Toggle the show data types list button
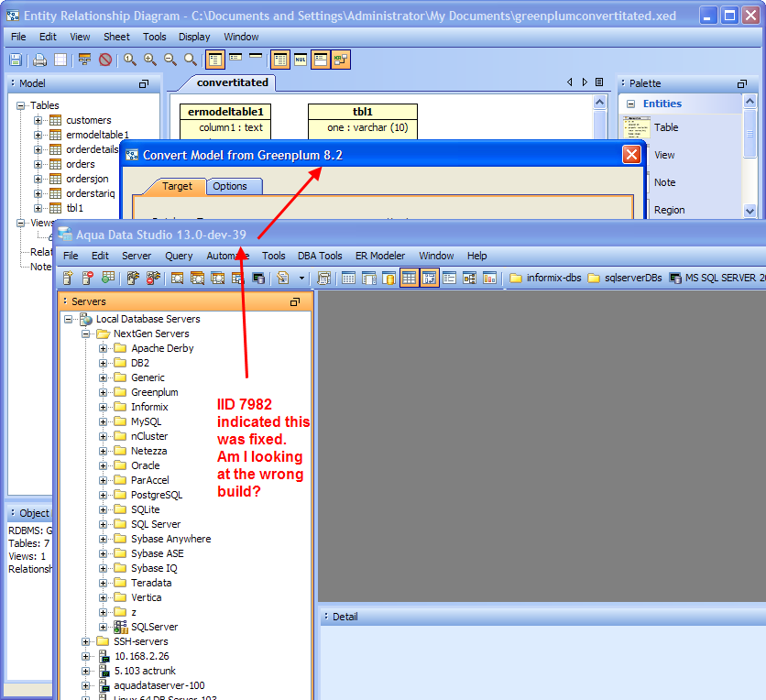This screenshot has width=766, height=700. point(280,60)
